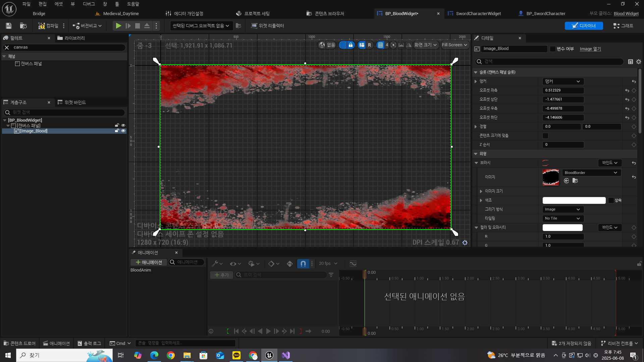Toggle the timeline snapping magnet icon

coord(303,264)
